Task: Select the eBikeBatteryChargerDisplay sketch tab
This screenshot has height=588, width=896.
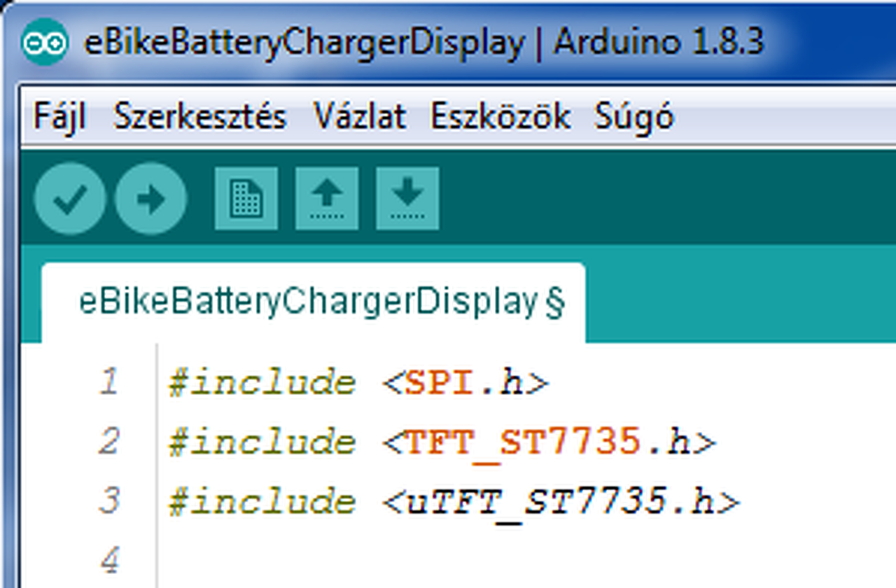Action: (x=314, y=303)
